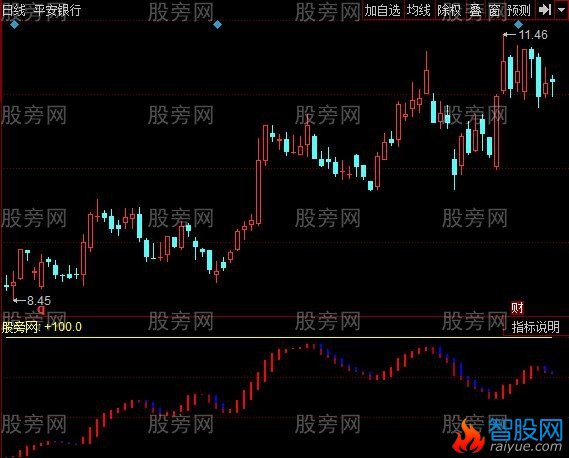Click the 平安银行 stock name

tap(57, 10)
